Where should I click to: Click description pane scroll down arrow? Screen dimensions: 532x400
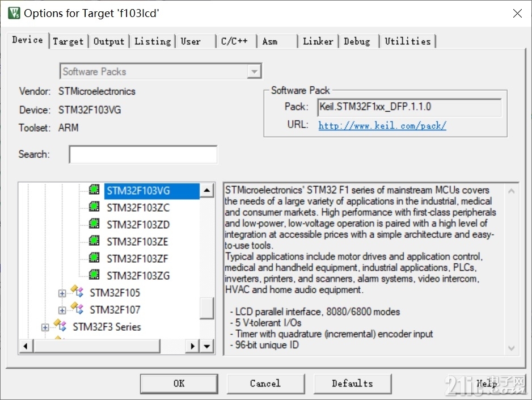[512, 348]
